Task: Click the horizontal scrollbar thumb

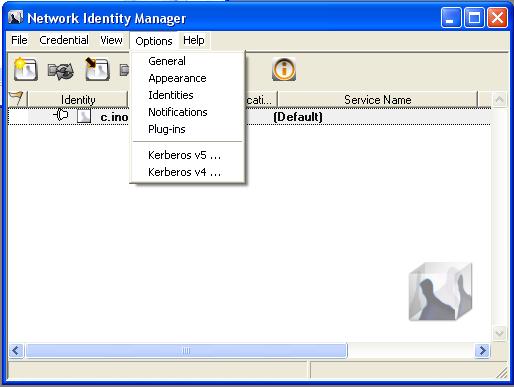Action: pos(186,351)
